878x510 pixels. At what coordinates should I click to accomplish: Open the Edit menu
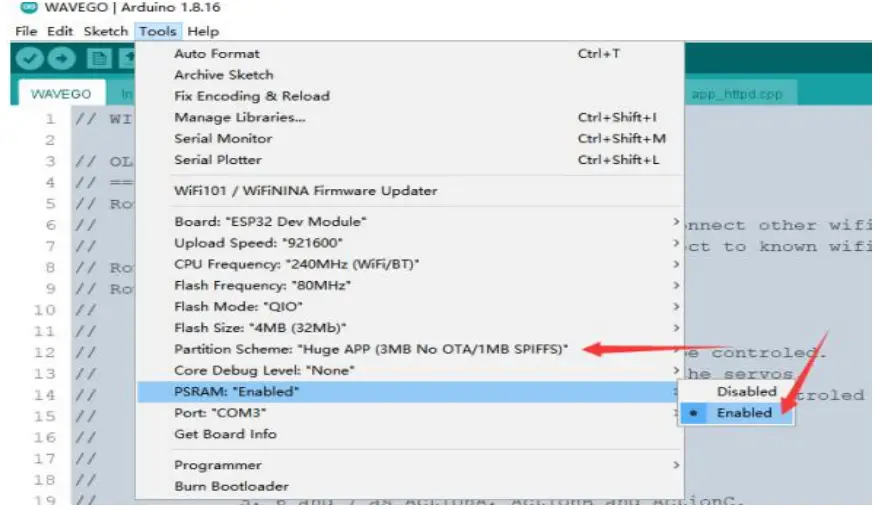60,31
